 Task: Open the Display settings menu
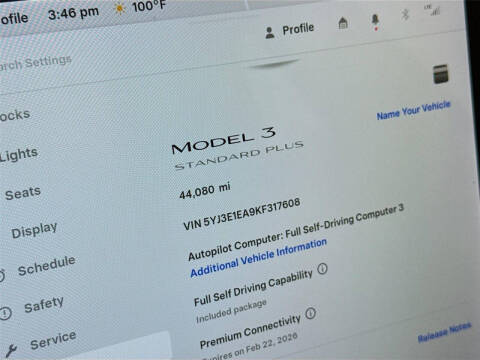click(x=34, y=230)
